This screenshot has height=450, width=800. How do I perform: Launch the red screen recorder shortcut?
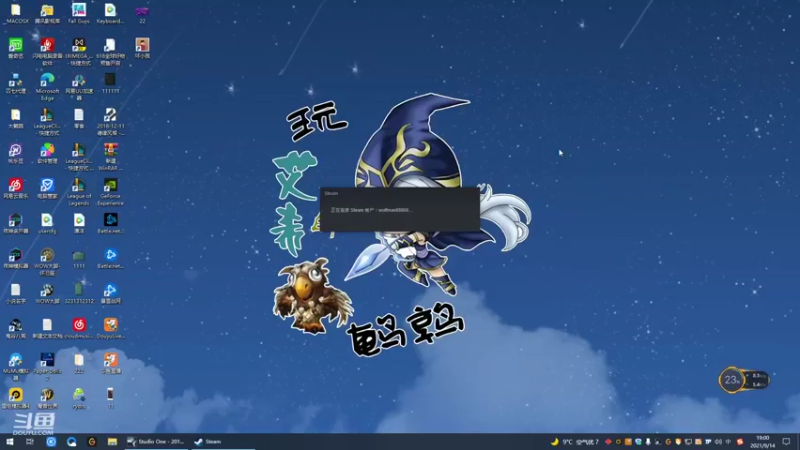click(x=47, y=51)
